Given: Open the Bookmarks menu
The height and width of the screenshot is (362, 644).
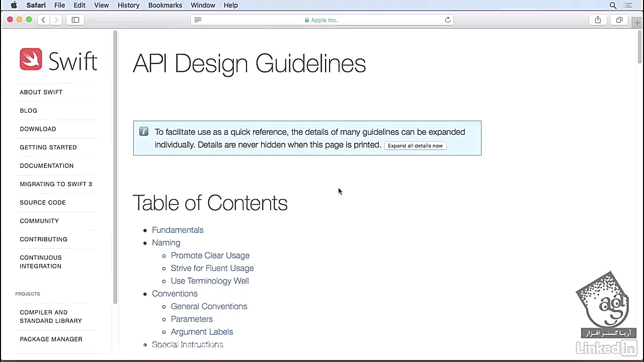Looking at the screenshot, I should [x=165, y=5].
